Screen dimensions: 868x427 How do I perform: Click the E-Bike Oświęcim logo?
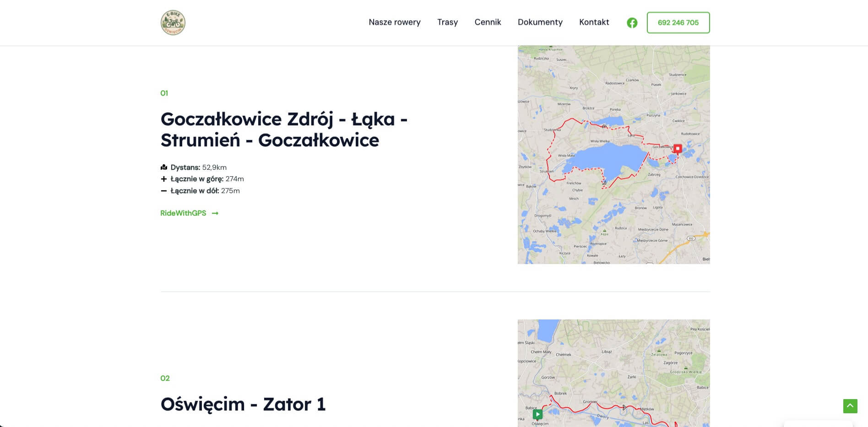(173, 22)
